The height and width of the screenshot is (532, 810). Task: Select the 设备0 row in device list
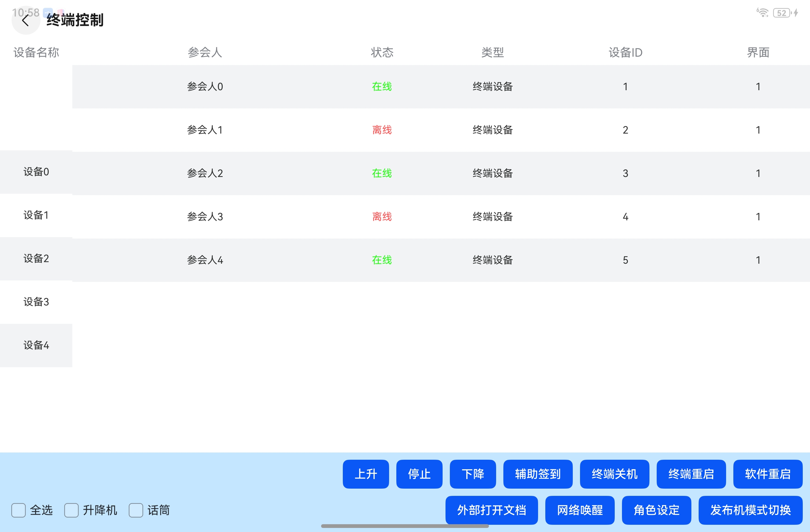click(36, 172)
